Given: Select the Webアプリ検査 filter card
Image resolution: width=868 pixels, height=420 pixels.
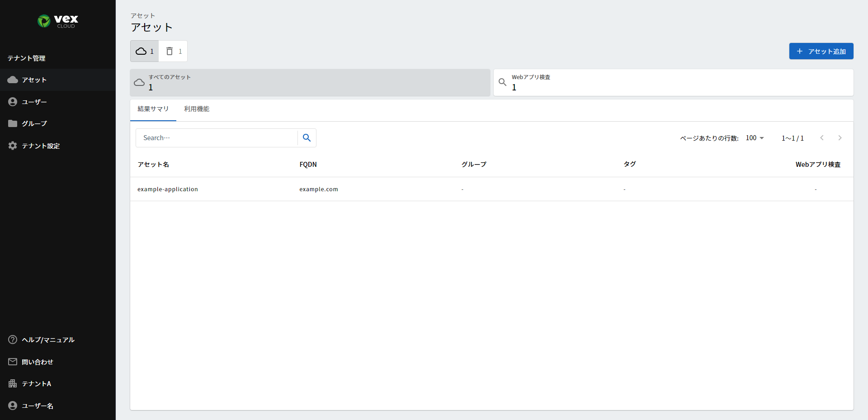Looking at the screenshot, I should [x=674, y=82].
